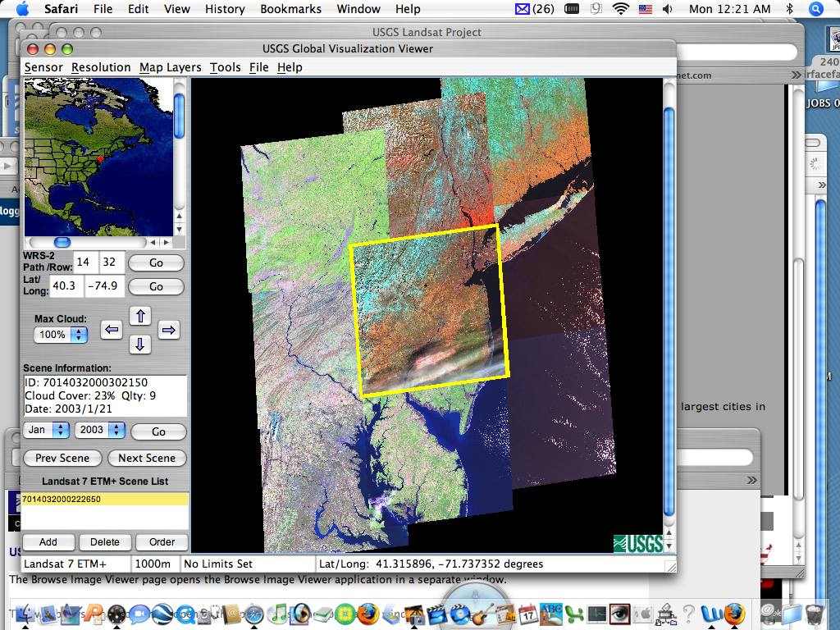Image resolution: width=840 pixels, height=630 pixels.
Task: Launch Dashboard from the Dock
Action: click(x=116, y=614)
